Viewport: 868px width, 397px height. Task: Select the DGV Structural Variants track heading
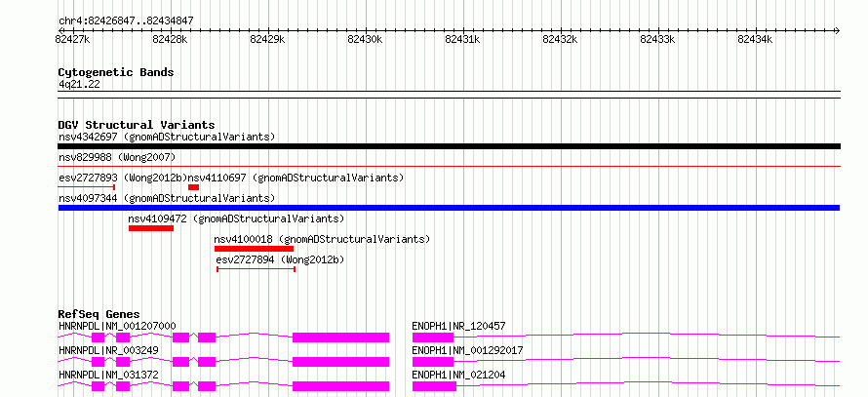click(137, 125)
